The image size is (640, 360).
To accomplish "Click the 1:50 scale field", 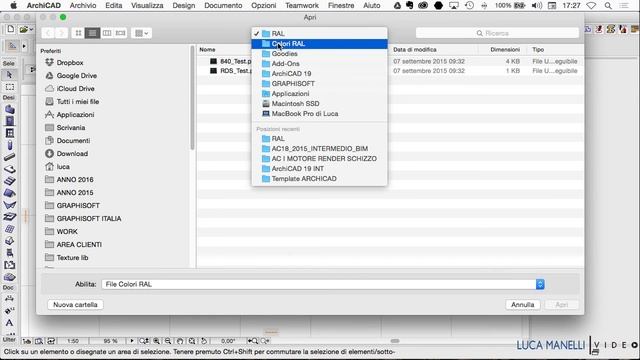I will tap(73, 341).
